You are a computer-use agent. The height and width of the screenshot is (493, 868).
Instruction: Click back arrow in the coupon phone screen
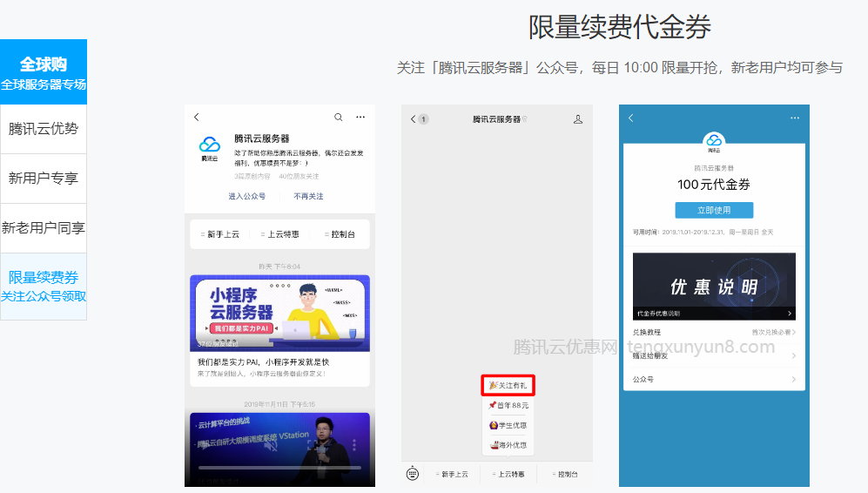pos(631,118)
